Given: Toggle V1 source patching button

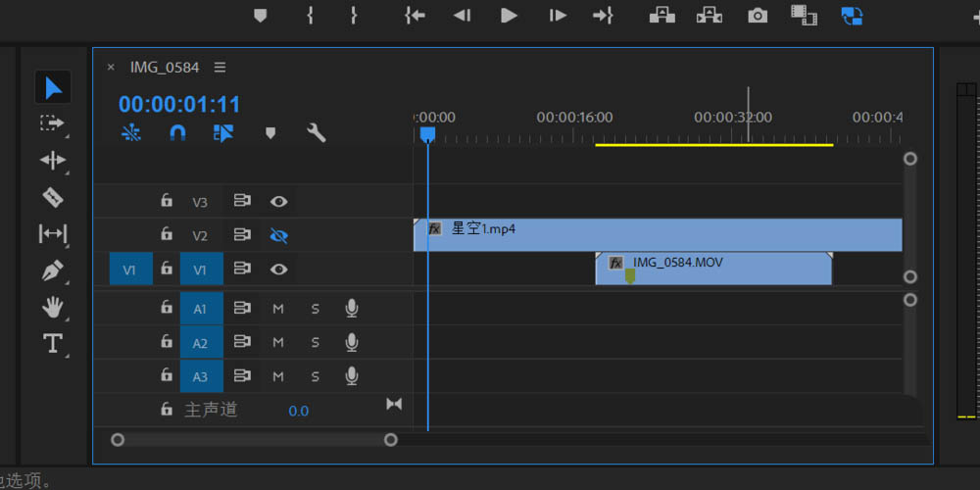Looking at the screenshot, I should coord(130,269).
